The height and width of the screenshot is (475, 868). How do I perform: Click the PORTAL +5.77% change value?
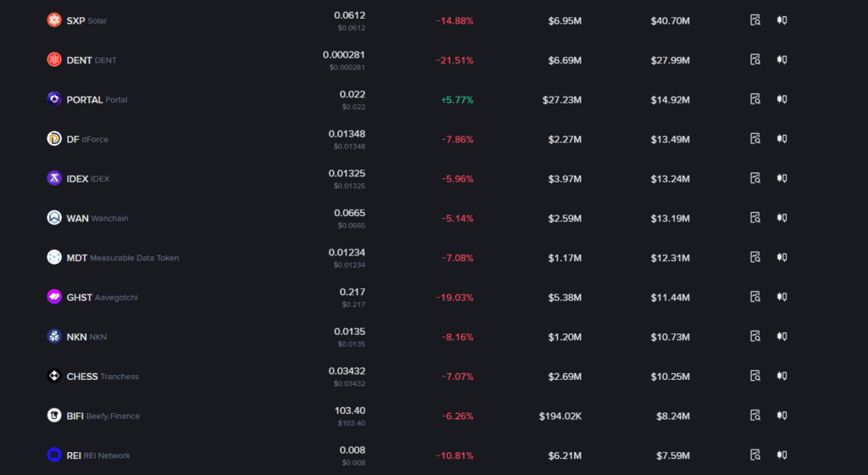coord(457,100)
